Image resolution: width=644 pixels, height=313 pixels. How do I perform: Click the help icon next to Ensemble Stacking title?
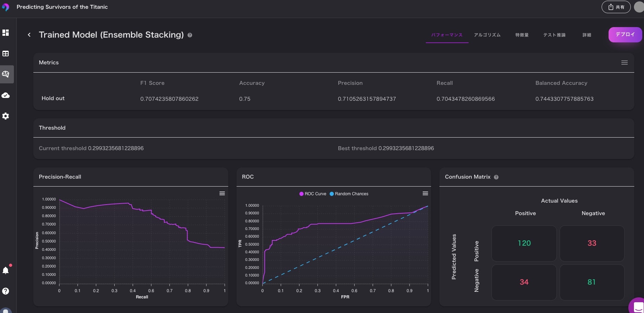[x=190, y=35]
